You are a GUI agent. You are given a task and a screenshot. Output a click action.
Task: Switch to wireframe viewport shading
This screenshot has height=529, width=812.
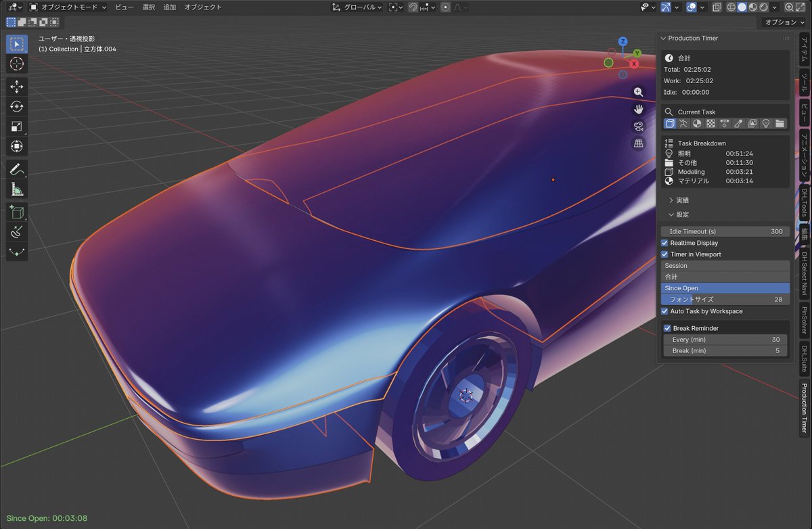tap(731, 7)
